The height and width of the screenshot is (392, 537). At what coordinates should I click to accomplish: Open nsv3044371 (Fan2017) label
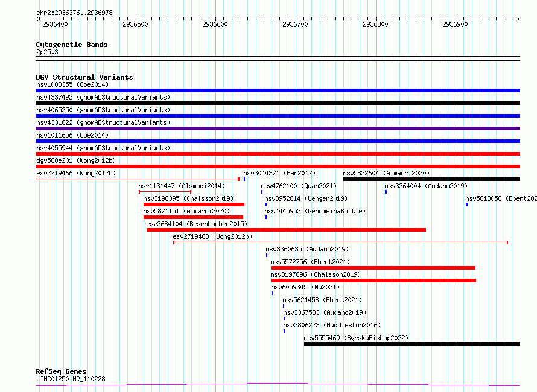pos(279,173)
